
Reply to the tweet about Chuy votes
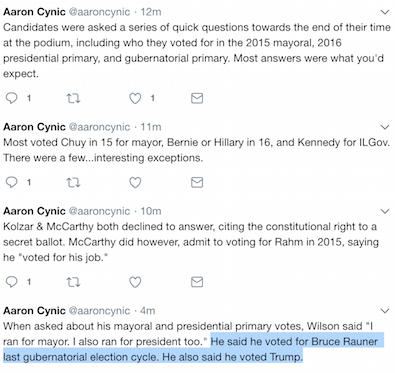(12, 182)
